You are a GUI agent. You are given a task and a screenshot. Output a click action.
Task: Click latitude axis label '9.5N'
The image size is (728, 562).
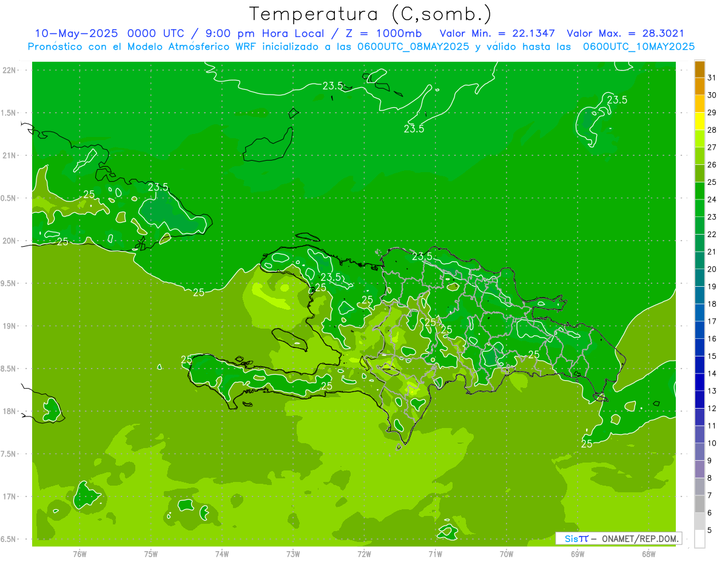point(9,283)
